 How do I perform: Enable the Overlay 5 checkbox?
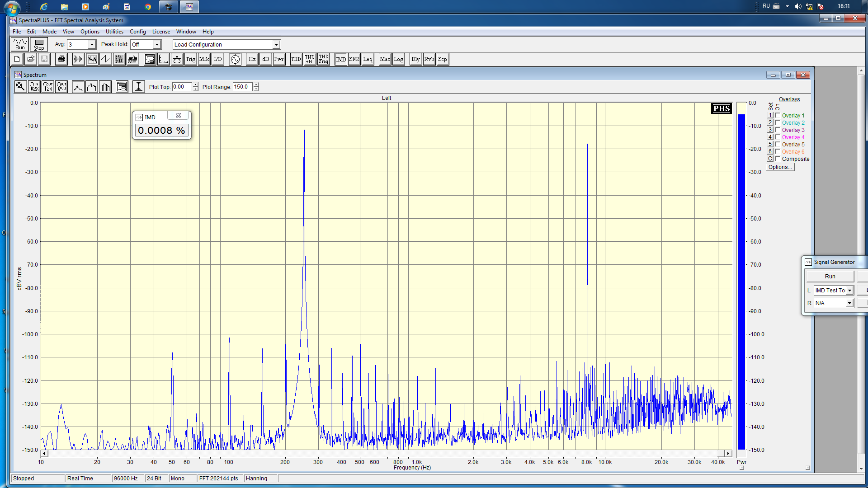pyautogui.click(x=778, y=145)
